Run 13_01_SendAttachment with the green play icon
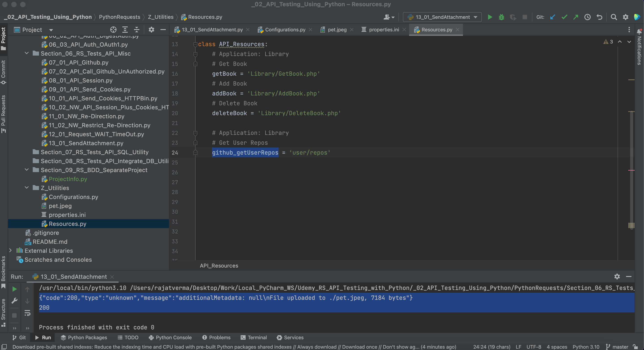 (490, 17)
